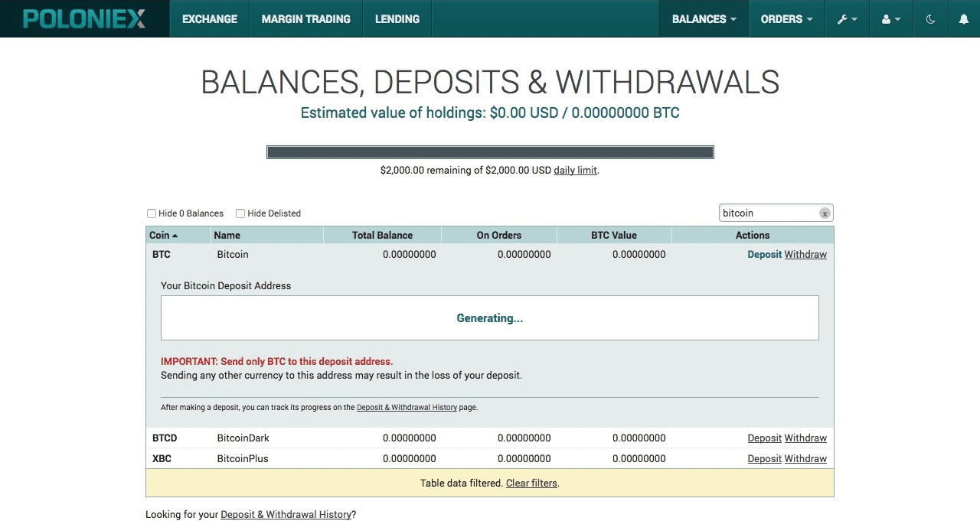Click Withdraw for Bitcoin (BTC)
This screenshot has width=980, height=521.
[x=805, y=254]
